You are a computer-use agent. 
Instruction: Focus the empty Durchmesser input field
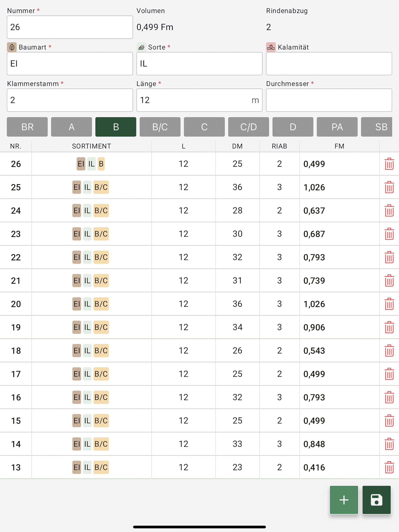329,100
